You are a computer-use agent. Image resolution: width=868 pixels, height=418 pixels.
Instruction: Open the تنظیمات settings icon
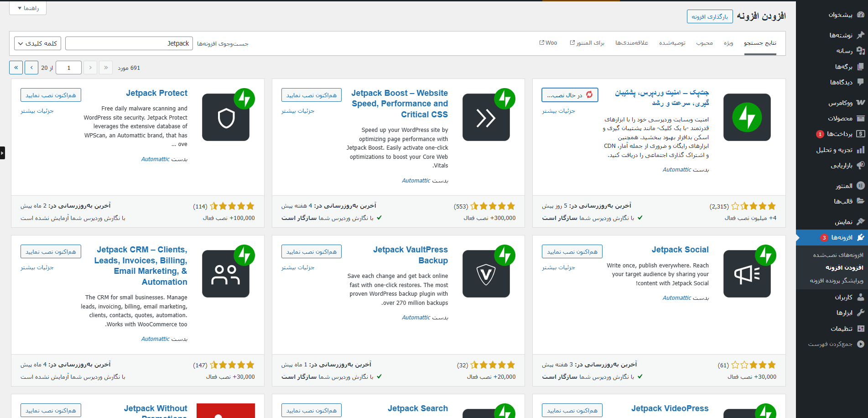click(x=860, y=329)
